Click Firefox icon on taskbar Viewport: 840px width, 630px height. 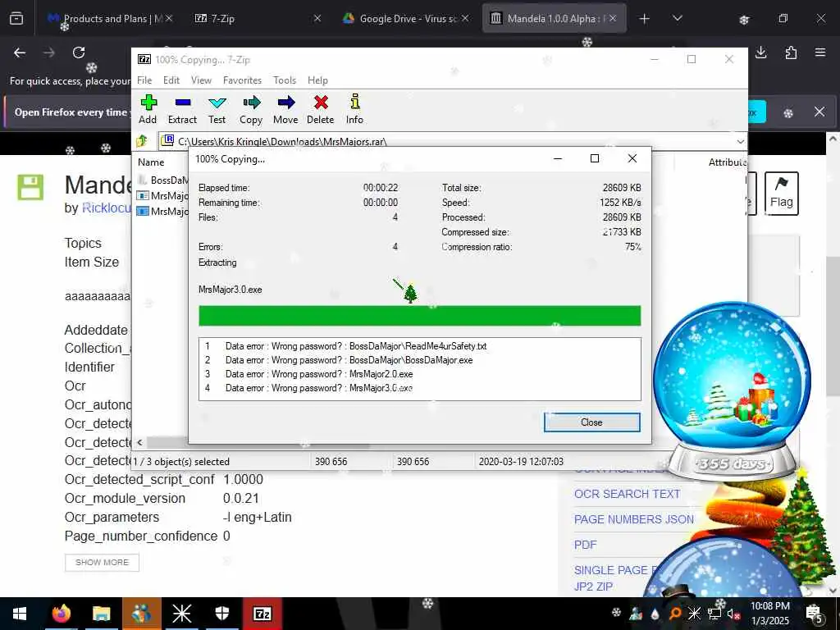[62, 614]
